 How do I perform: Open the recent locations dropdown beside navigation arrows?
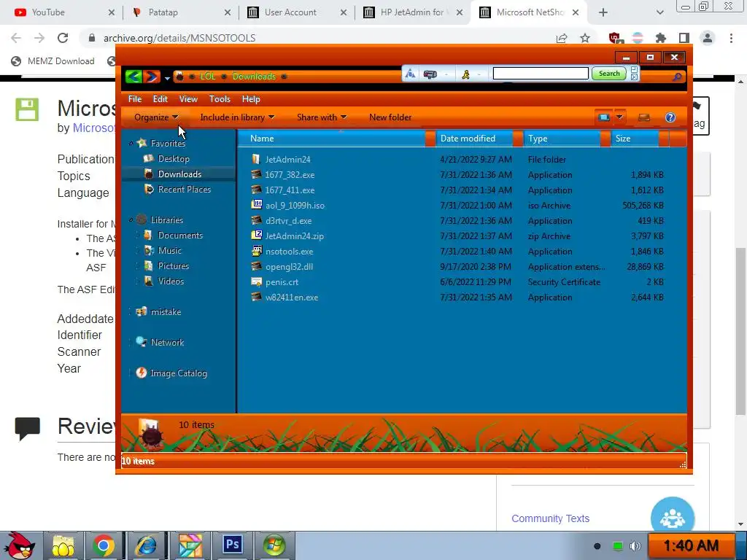[x=167, y=77]
